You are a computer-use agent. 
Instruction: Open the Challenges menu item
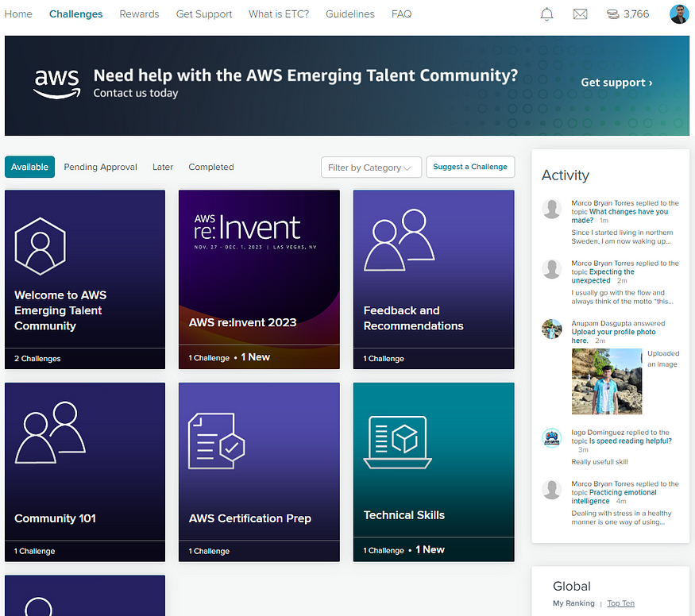click(x=75, y=14)
